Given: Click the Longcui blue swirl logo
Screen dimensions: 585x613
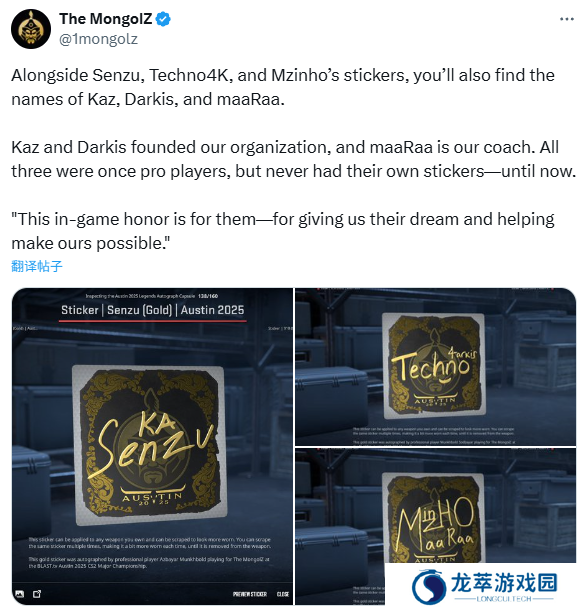Looking at the screenshot, I should coord(429,587).
